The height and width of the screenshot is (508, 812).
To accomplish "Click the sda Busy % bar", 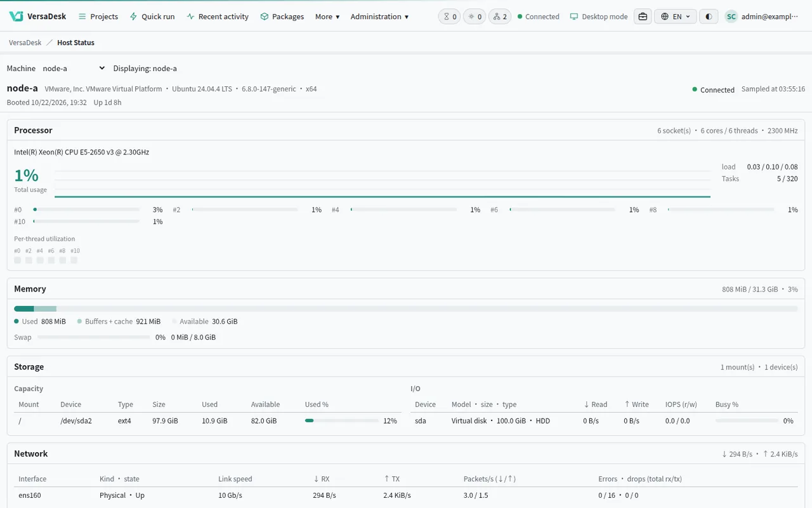I will click(x=747, y=420).
